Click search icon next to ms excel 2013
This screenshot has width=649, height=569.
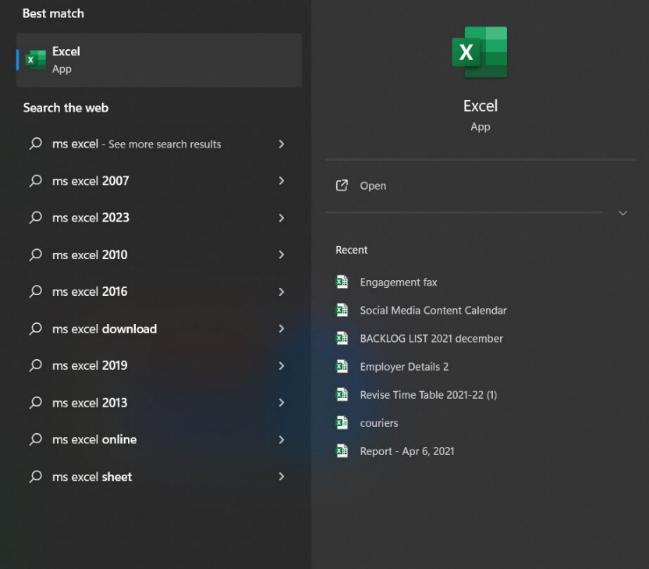click(x=36, y=403)
